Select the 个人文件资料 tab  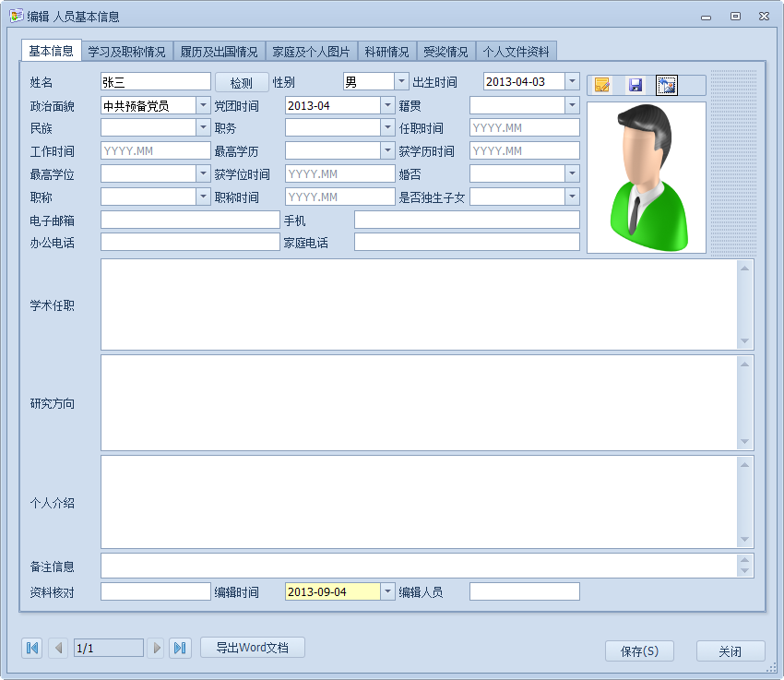pyautogui.click(x=516, y=52)
